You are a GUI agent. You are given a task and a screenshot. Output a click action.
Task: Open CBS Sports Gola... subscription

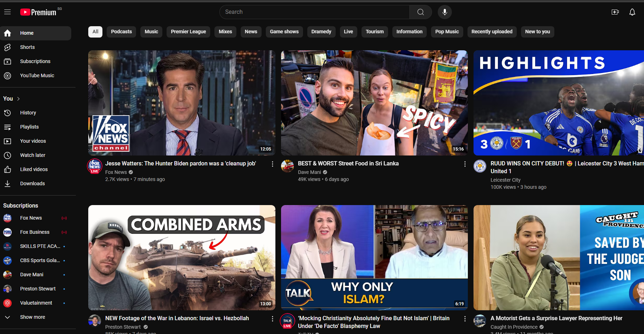coord(35,260)
